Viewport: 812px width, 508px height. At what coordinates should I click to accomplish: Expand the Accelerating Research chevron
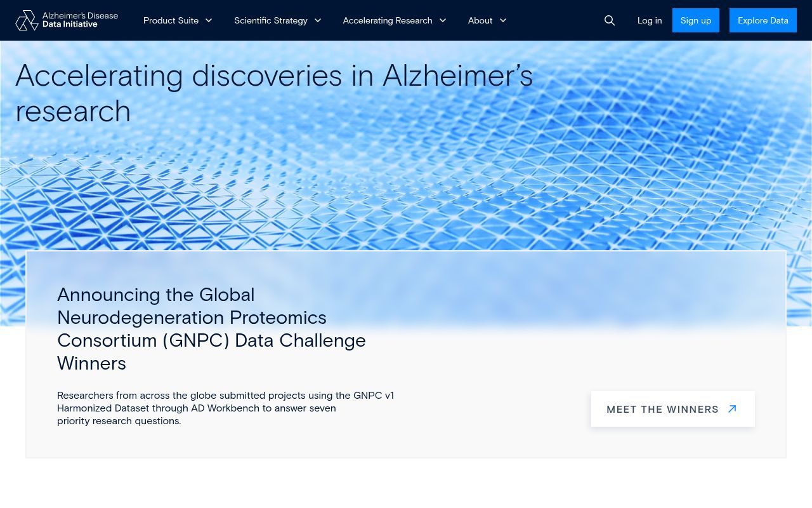[443, 20]
